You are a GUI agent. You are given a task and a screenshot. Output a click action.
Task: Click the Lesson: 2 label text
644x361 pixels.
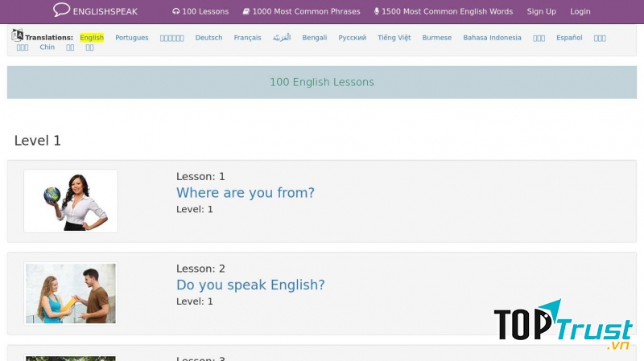[x=200, y=269]
